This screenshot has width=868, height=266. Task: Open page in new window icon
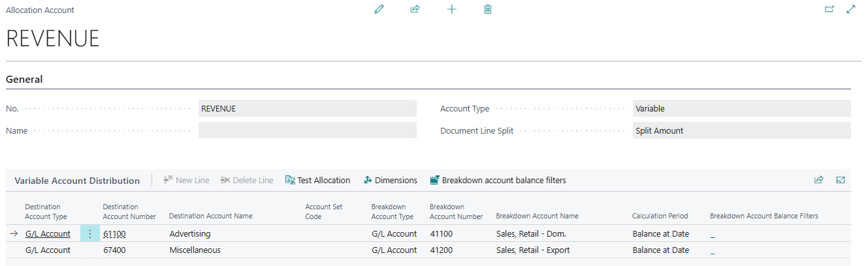pos(829,10)
